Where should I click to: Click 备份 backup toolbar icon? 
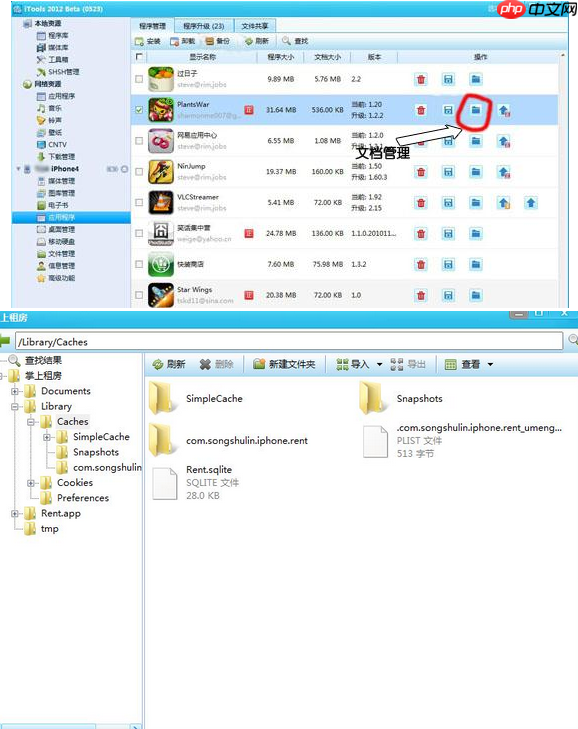pyautogui.click(x=210, y=41)
